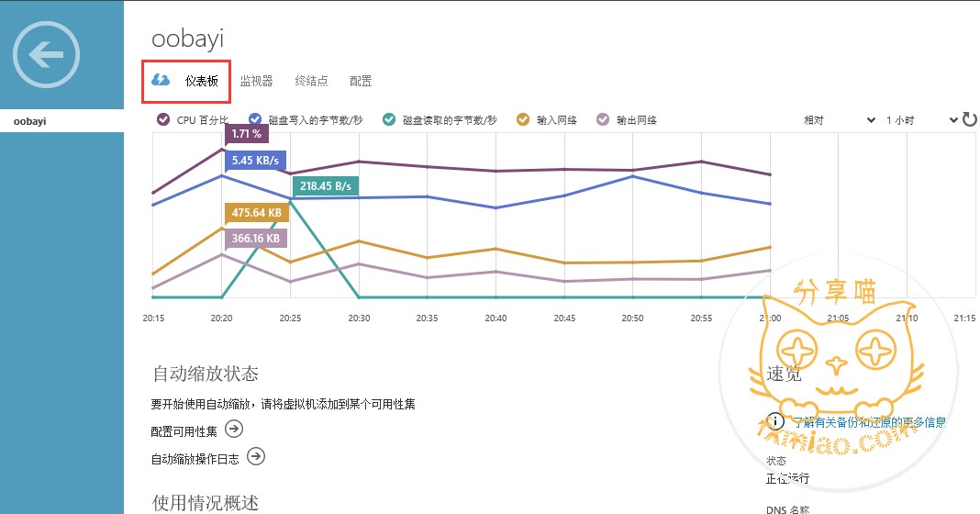Image resolution: width=980 pixels, height=514 pixels.
Task: Click the 1.71 % CPU value label
Action: [x=246, y=134]
